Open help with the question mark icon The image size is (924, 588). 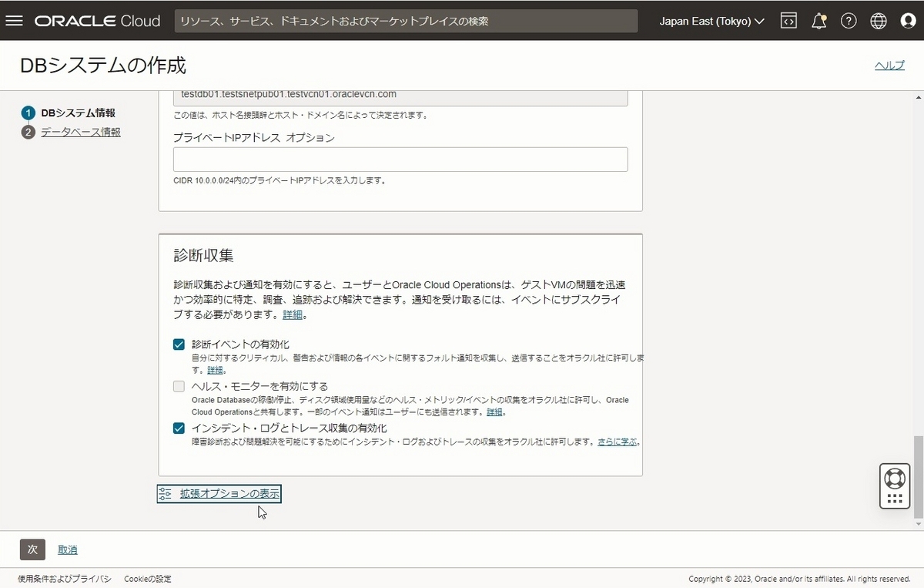[849, 21]
